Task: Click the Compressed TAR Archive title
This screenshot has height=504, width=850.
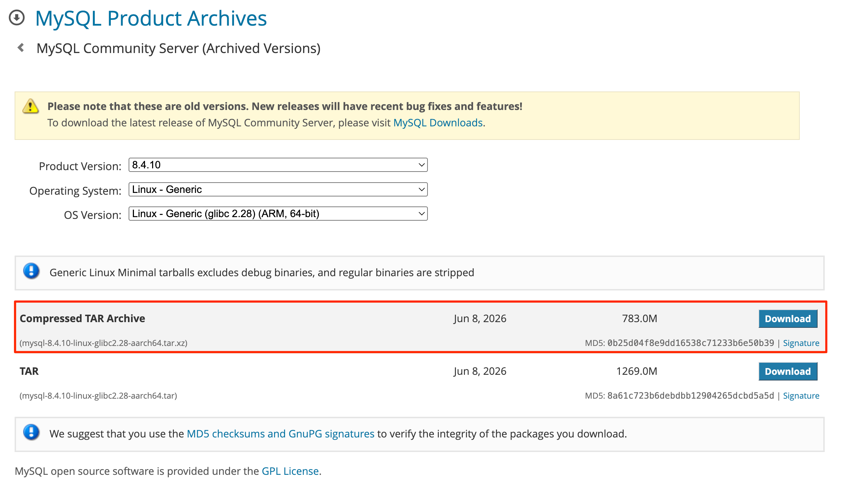Action: (82, 319)
